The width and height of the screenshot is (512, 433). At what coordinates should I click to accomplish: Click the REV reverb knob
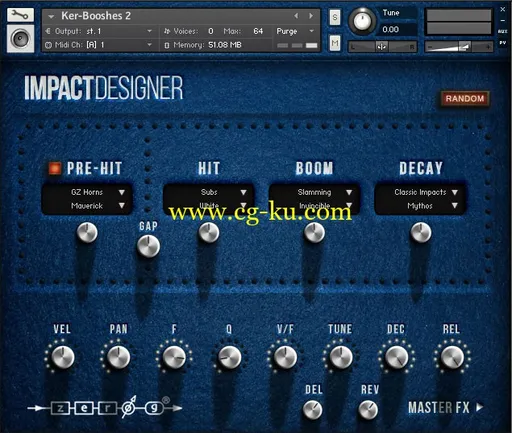pyautogui.click(x=368, y=410)
